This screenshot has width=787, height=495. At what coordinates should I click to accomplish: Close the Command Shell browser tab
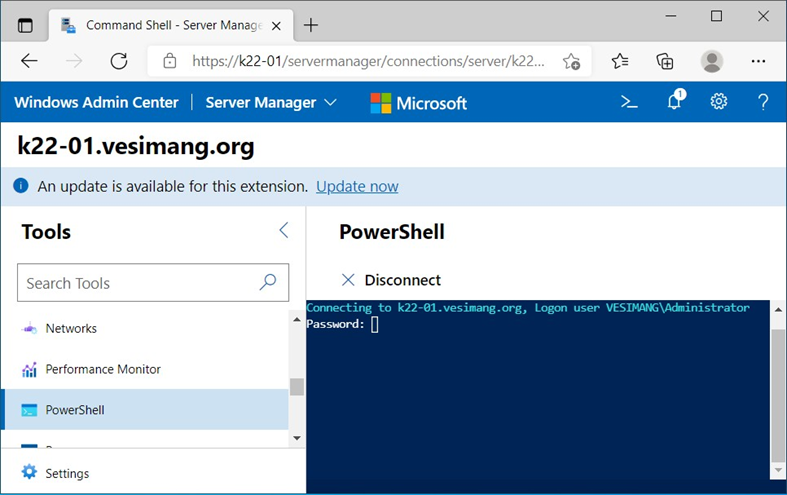pos(276,26)
